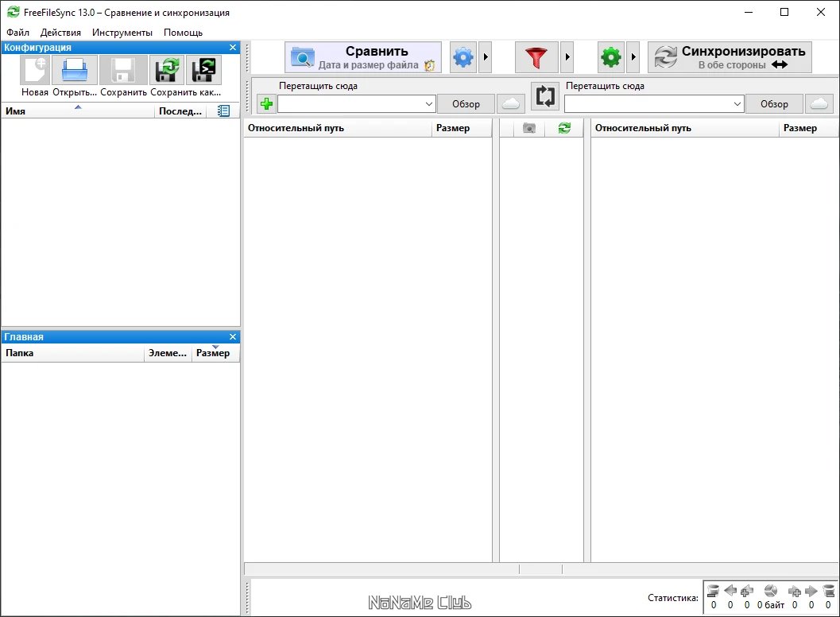Viewport: 840px width, 617px height.
Task: Add folder pair with green plus
Action: pyautogui.click(x=266, y=103)
